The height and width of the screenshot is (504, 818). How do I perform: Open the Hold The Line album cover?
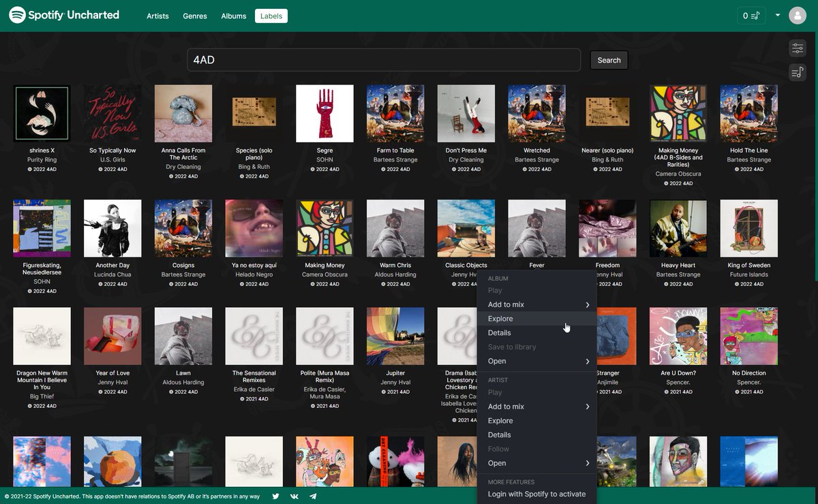(x=749, y=113)
